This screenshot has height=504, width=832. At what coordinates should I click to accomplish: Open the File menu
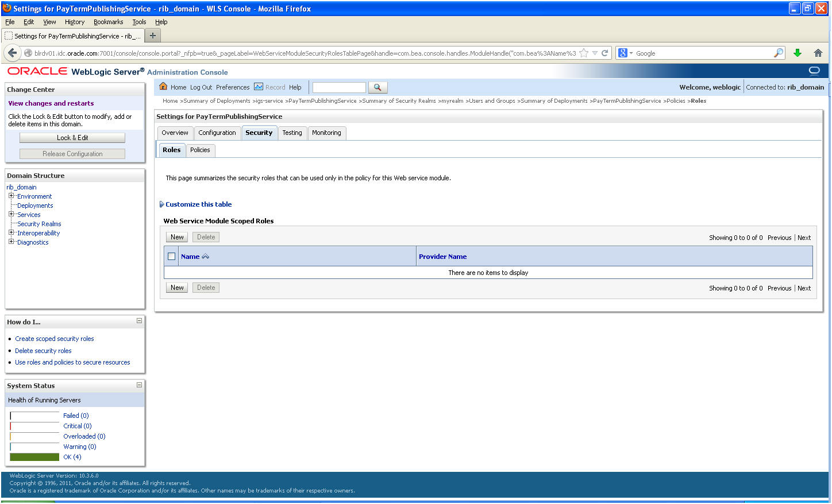click(10, 22)
